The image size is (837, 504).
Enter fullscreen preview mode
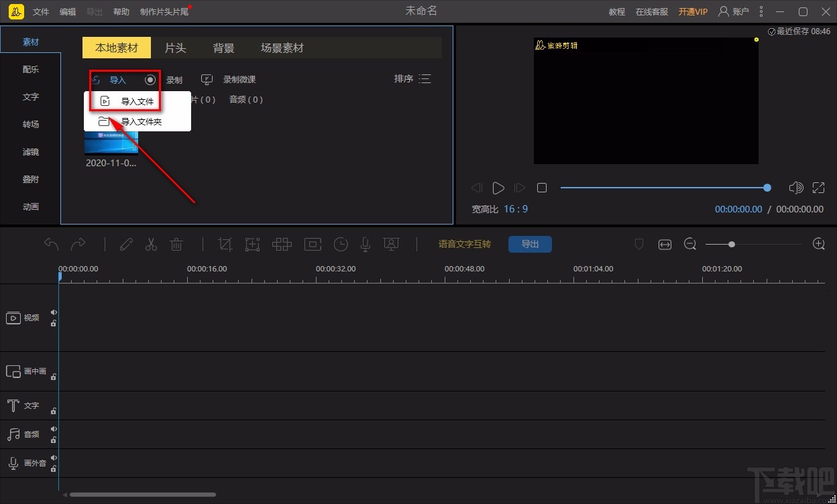[x=818, y=188]
